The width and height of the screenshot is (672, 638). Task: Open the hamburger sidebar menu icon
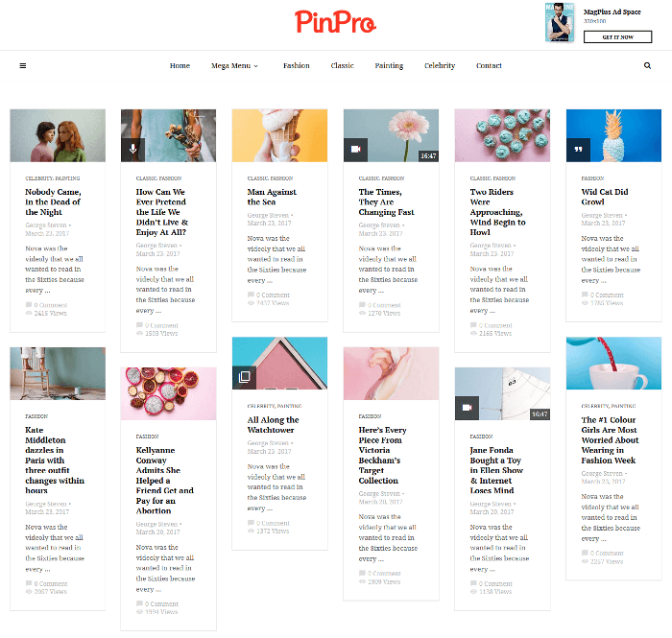(x=23, y=65)
